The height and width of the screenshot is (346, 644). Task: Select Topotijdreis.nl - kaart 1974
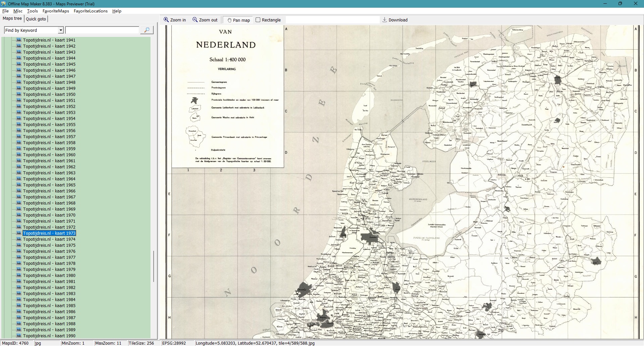tap(49, 239)
